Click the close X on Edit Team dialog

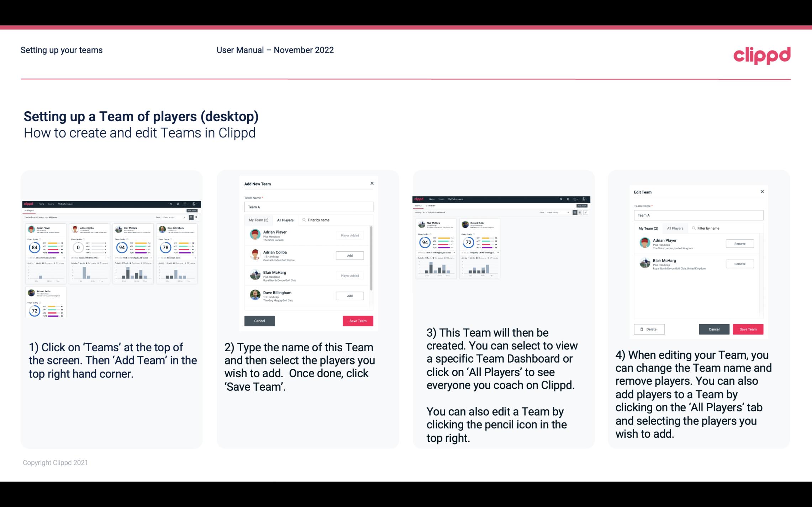pos(761,192)
